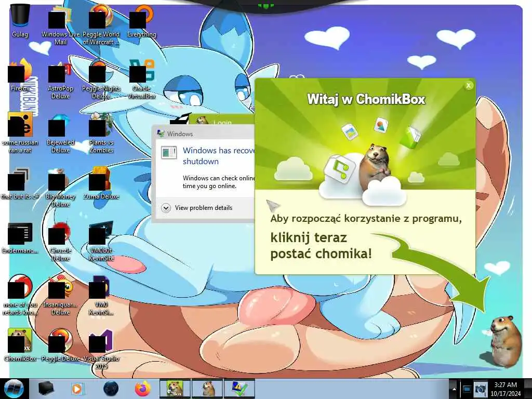The image size is (532, 399).
Task: Open the Peggle Deluxe desktop shortcut
Action: click(60, 345)
